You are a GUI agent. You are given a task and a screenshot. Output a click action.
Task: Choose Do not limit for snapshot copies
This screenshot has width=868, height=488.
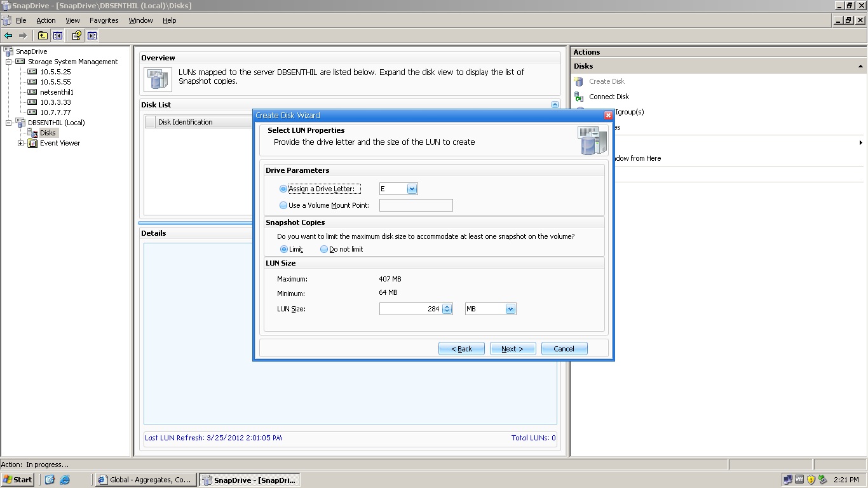(x=325, y=249)
